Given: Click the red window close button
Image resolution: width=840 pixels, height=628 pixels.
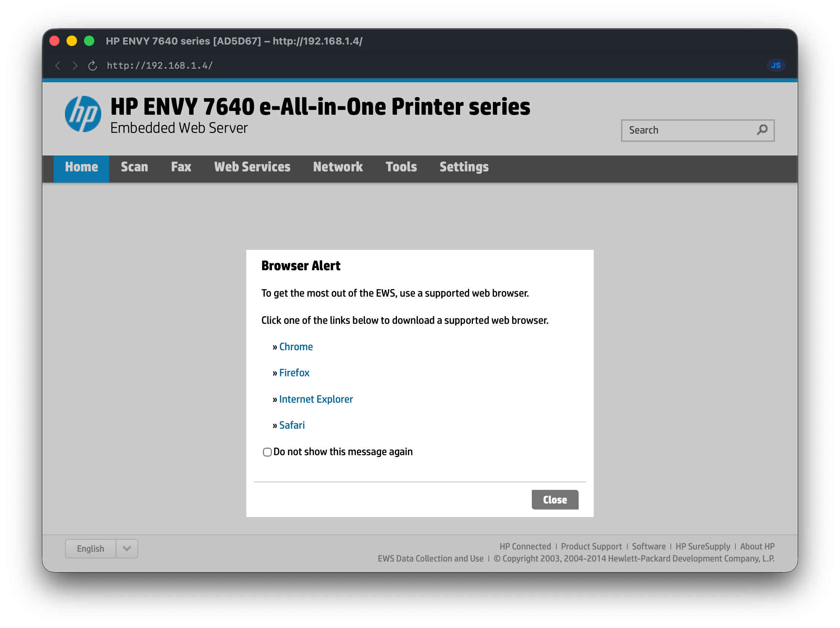Looking at the screenshot, I should coord(55,41).
